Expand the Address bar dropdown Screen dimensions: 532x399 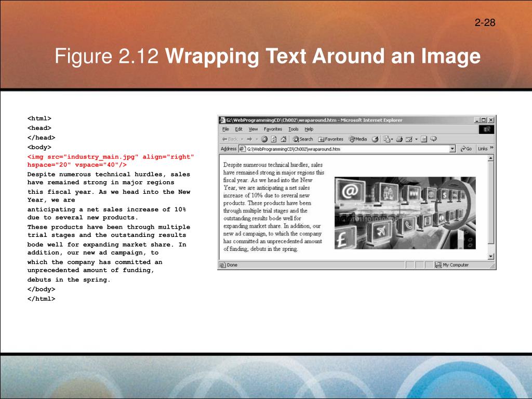(452, 149)
